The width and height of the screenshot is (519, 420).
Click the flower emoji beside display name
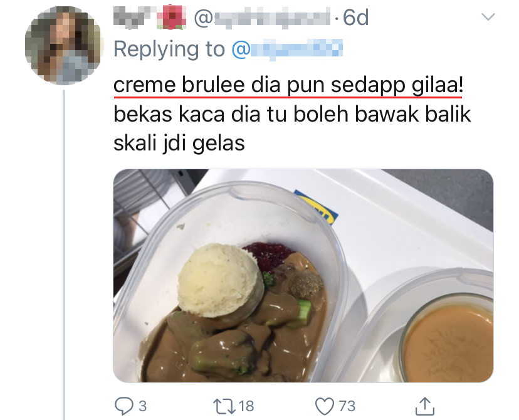pyautogui.click(x=171, y=17)
